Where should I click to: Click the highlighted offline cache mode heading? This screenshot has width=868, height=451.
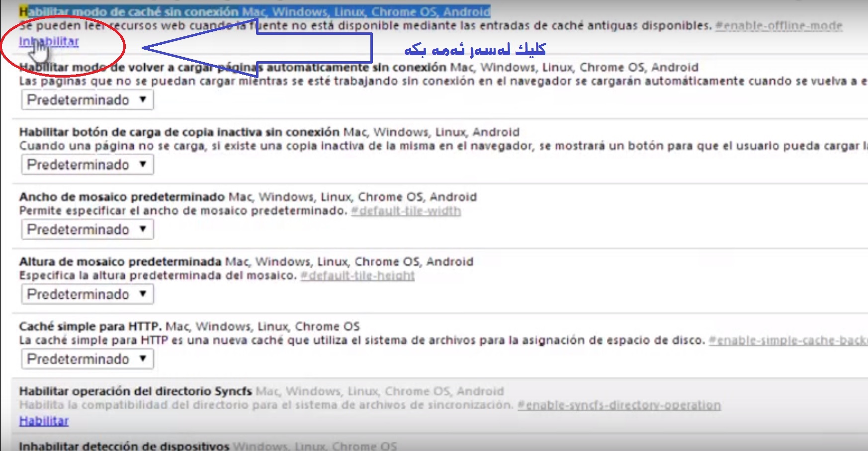pos(255,11)
